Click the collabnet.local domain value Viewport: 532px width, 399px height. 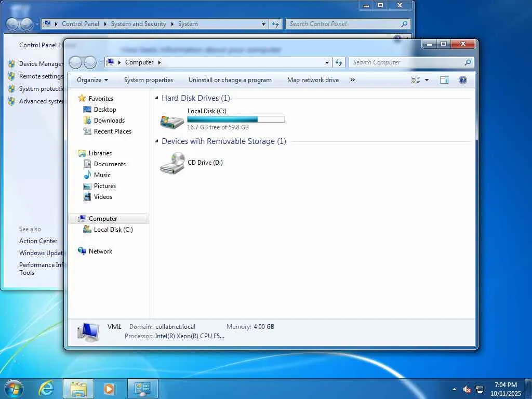(x=176, y=327)
